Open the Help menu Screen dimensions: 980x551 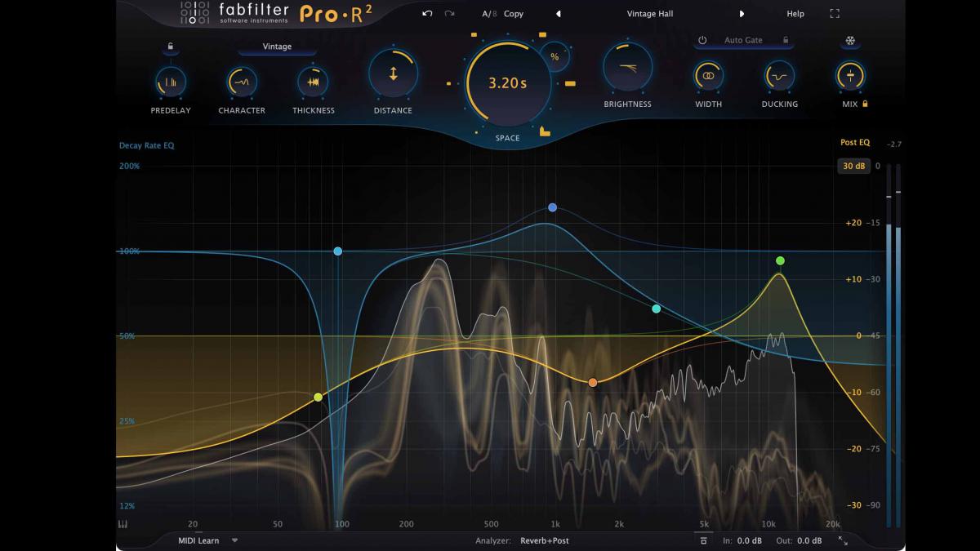pos(795,14)
